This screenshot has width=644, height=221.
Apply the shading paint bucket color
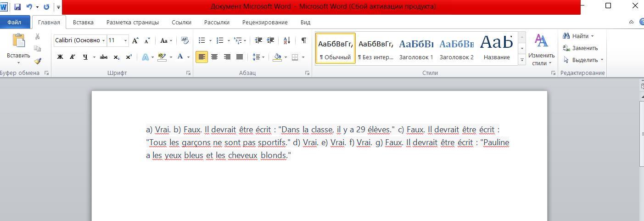tap(277, 57)
